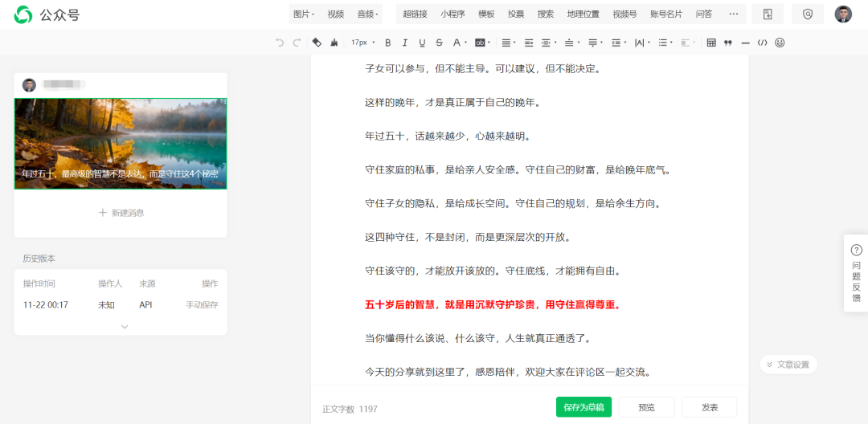Expand the 文章设置 panel
Viewport: 868px width, 424px height.
[x=788, y=365]
